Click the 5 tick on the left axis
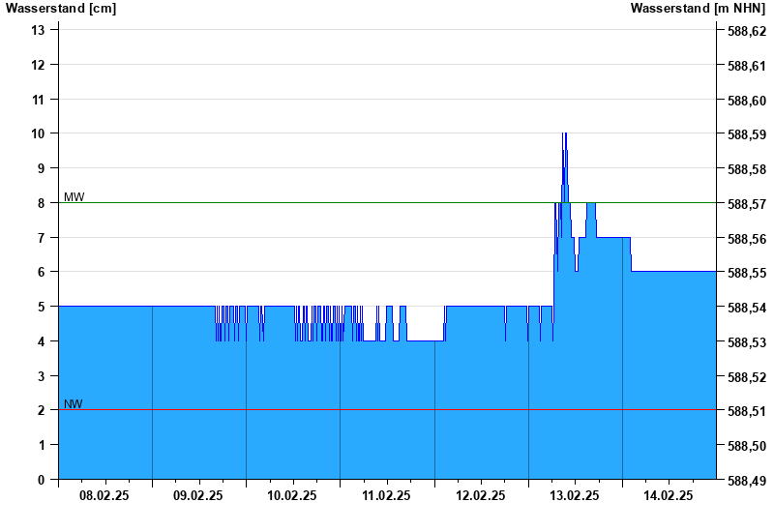This screenshot has width=774, height=532. (x=42, y=307)
